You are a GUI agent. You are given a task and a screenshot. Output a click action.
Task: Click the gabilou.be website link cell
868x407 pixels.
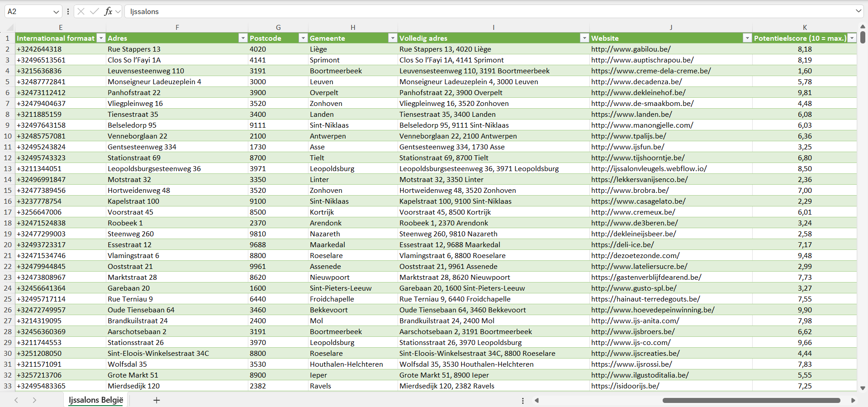coord(631,49)
